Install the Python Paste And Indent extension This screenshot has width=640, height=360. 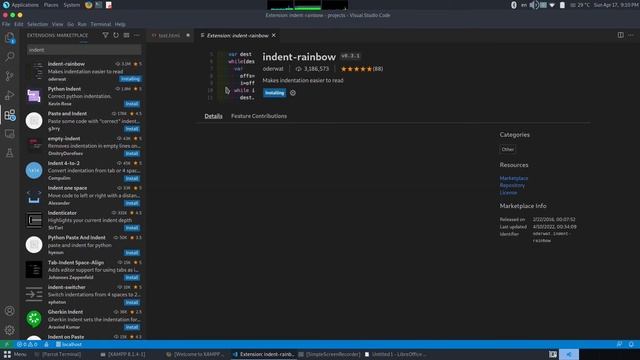[x=132, y=253]
